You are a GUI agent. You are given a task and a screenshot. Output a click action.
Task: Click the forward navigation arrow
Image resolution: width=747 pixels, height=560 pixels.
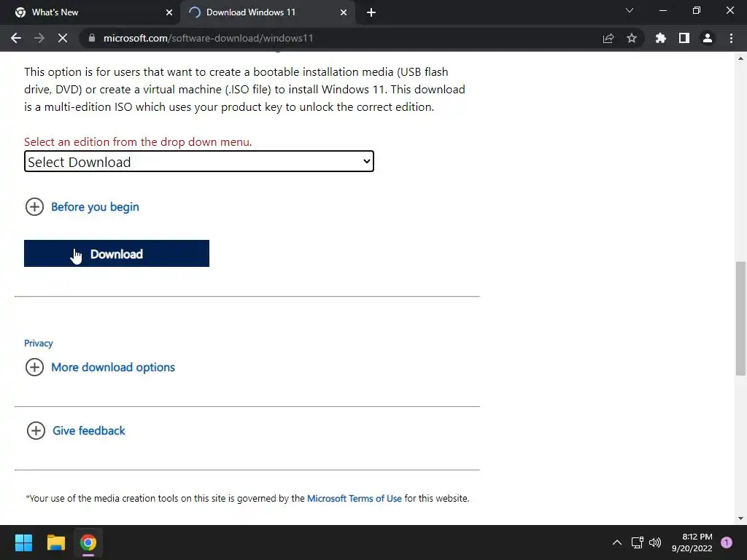39,38
